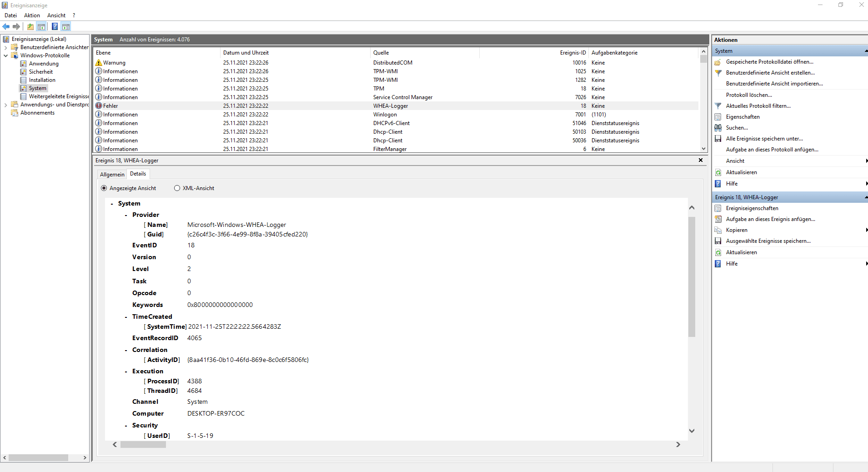Click Ausgewählte Ereignisse speichern action
Screen dimensions: 868x472
[768, 241]
